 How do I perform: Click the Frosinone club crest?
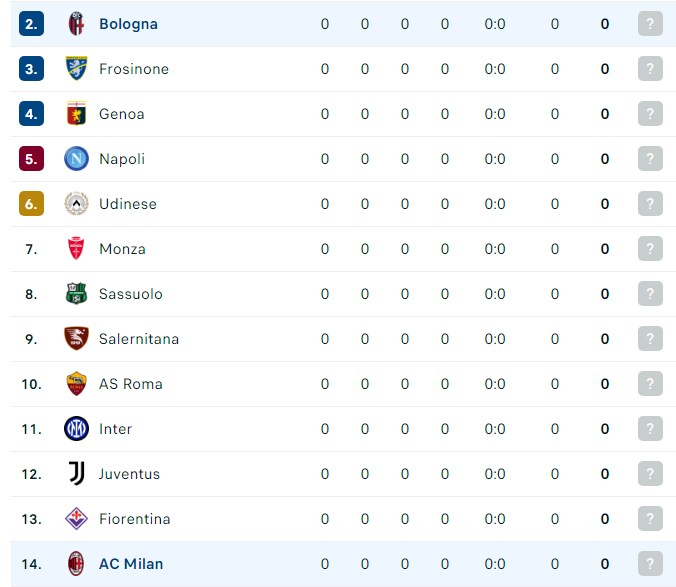point(76,69)
